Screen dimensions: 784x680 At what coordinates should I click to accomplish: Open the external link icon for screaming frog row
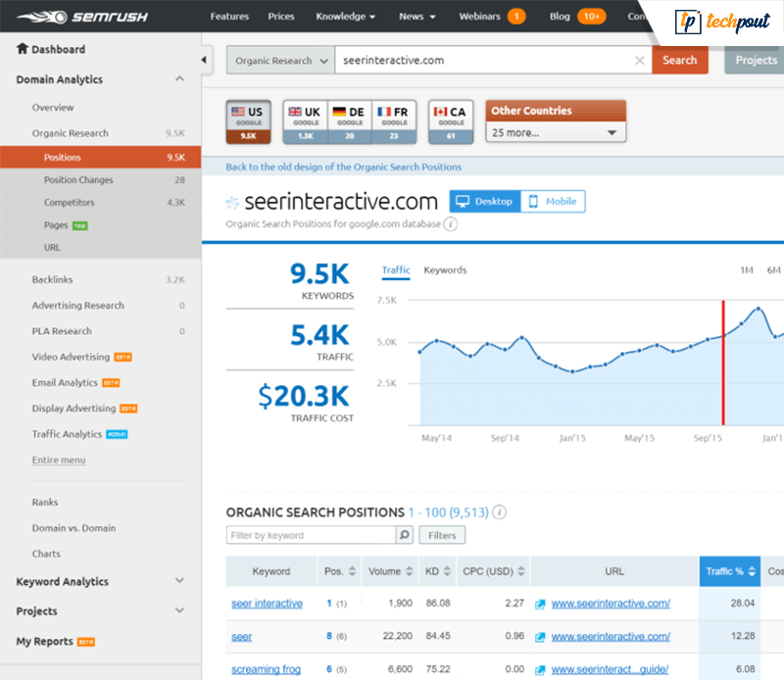tap(540, 670)
